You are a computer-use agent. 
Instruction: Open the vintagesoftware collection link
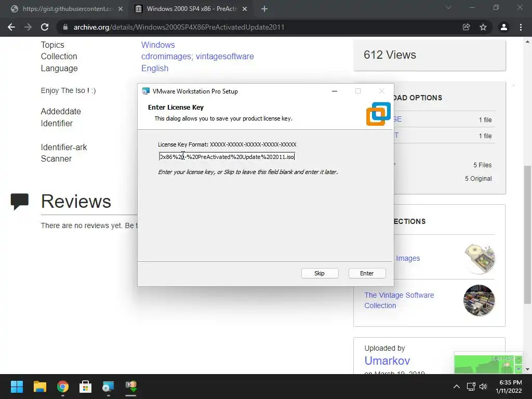pos(224,56)
